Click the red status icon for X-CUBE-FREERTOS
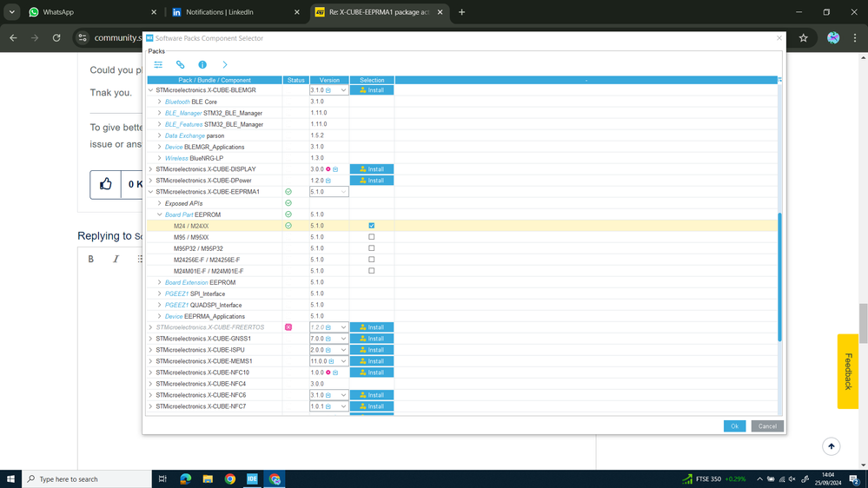Screen dimensions: 868x488 point(288,327)
